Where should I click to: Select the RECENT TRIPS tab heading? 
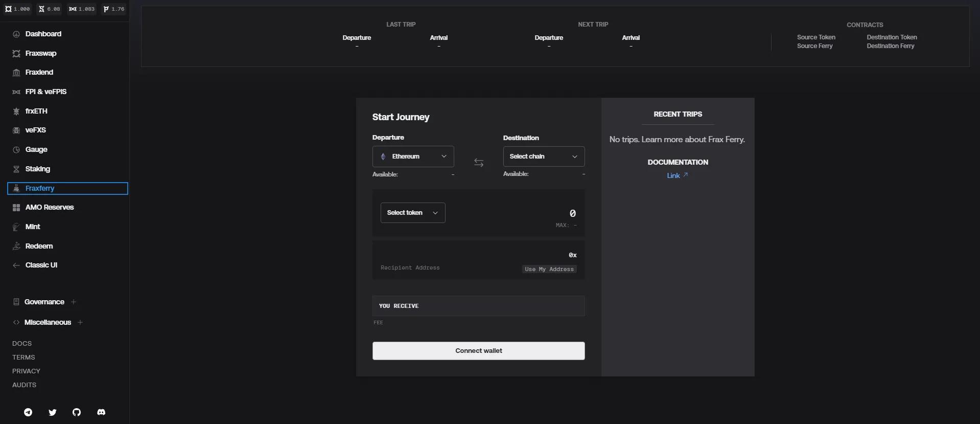(678, 115)
